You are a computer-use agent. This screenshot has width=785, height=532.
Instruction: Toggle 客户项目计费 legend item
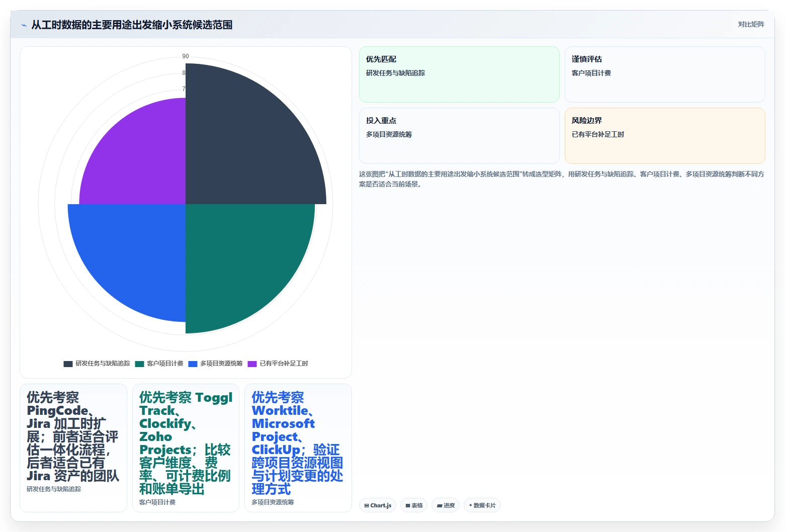click(x=159, y=364)
